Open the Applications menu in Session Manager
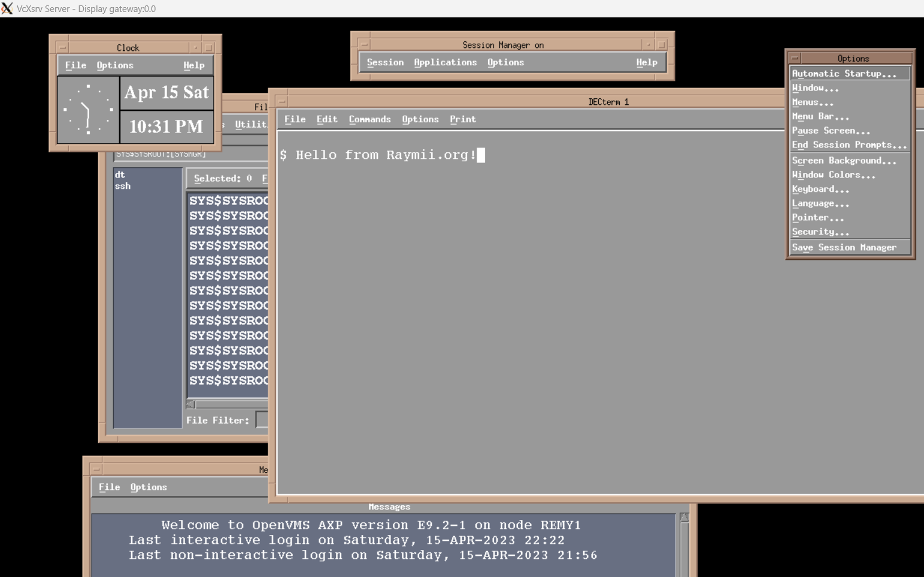 point(446,62)
